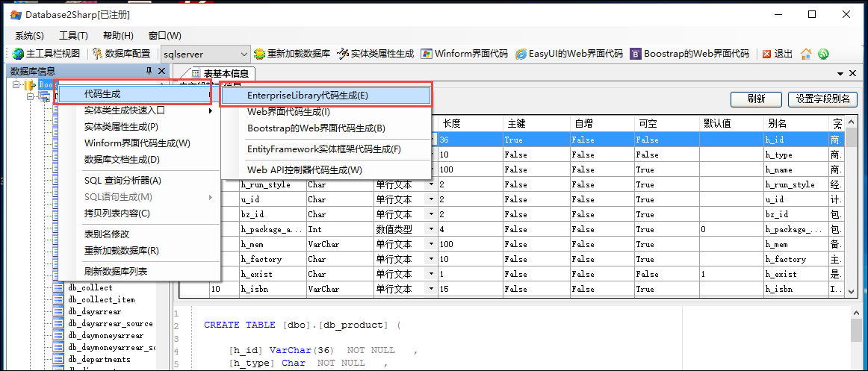Choose Web界面代码生成(I) submenu item
This screenshot has height=371, width=868.
point(326,112)
